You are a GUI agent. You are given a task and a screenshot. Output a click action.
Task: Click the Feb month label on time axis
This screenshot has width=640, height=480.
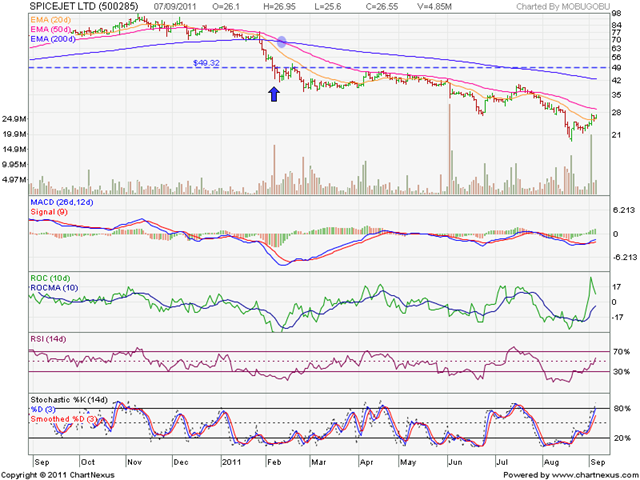tap(274, 462)
